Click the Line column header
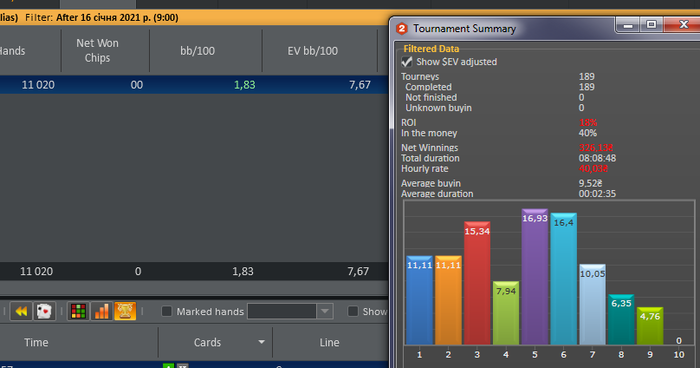Viewport: 700px width, 368px height. (329, 343)
